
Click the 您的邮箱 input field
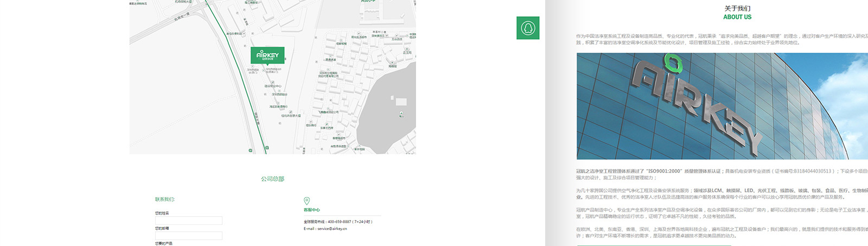pyautogui.click(x=188, y=236)
